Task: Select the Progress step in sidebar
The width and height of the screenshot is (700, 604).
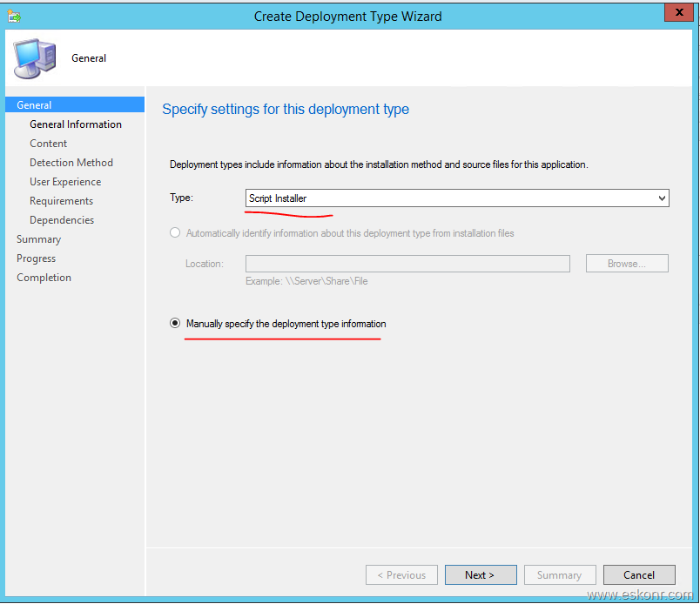Action: click(36, 258)
